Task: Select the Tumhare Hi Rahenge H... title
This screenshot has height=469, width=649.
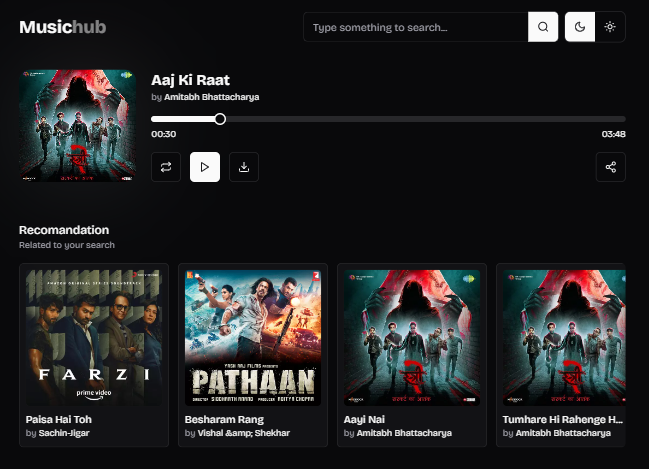Action: click(562, 419)
